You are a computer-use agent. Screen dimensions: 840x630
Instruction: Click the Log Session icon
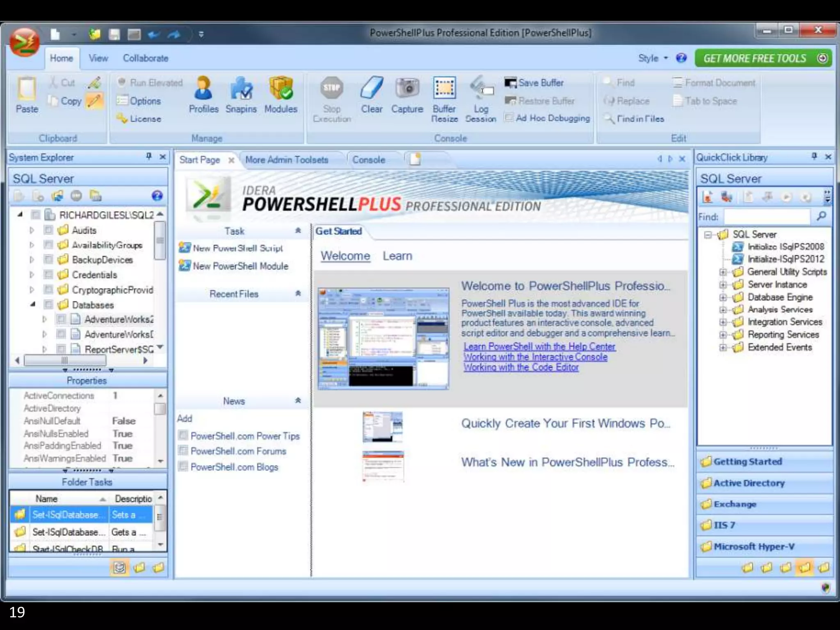481,88
